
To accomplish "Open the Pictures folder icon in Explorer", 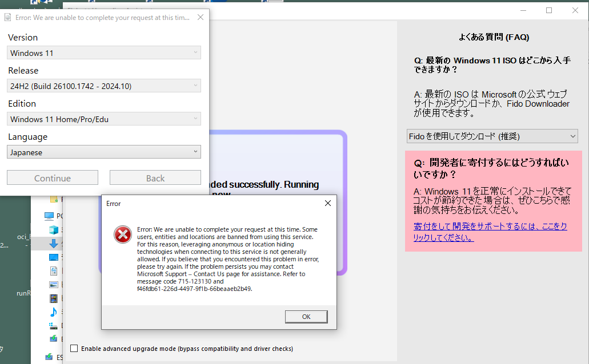I will (x=54, y=285).
